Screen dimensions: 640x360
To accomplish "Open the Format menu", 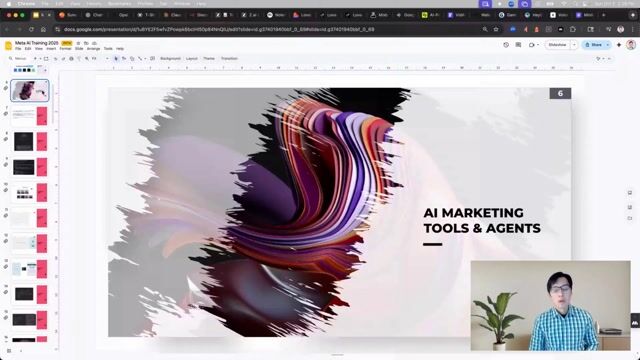I will coord(65,49).
